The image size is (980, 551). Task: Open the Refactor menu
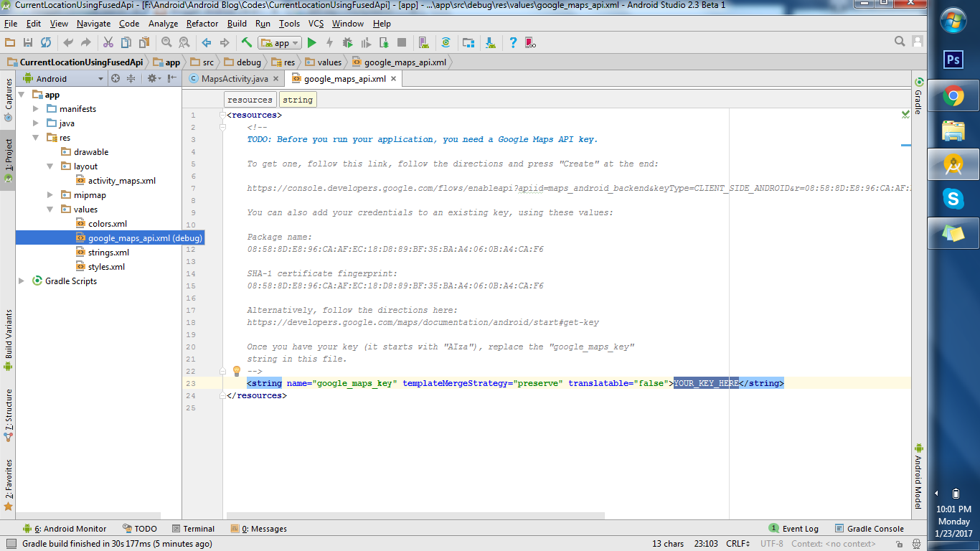[x=202, y=24]
